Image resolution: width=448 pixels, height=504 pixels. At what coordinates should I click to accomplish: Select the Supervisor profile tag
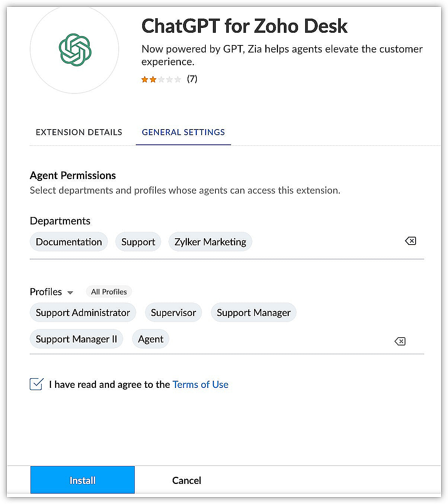click(173, 313)
